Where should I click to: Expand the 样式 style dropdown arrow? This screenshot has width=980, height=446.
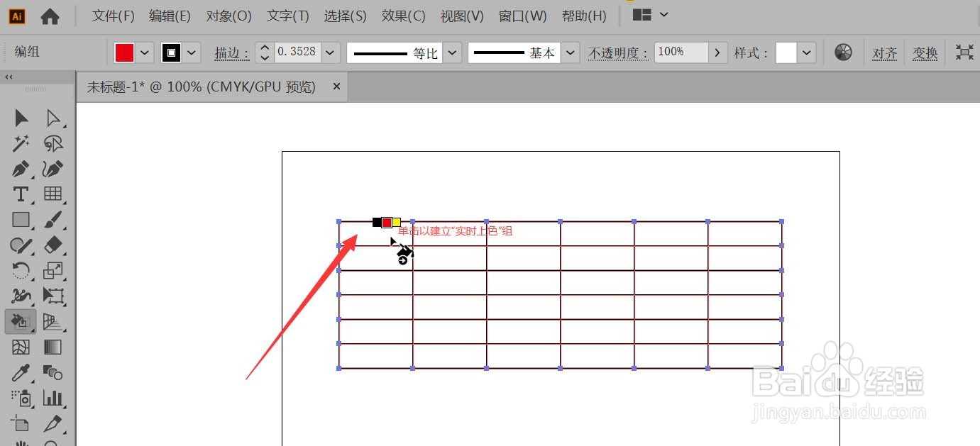[x=807, y=52]
